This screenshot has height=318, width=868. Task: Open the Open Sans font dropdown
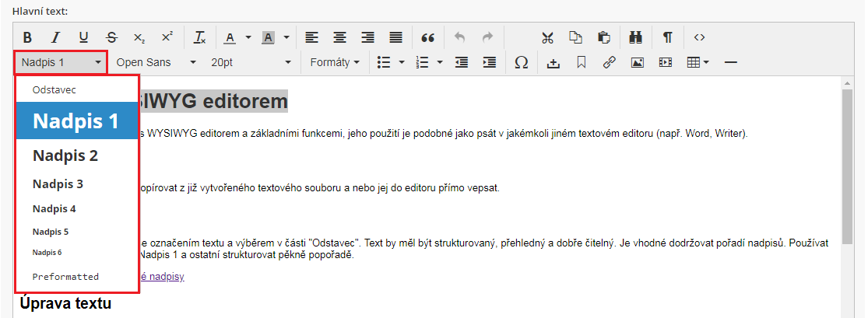(156, 62)
